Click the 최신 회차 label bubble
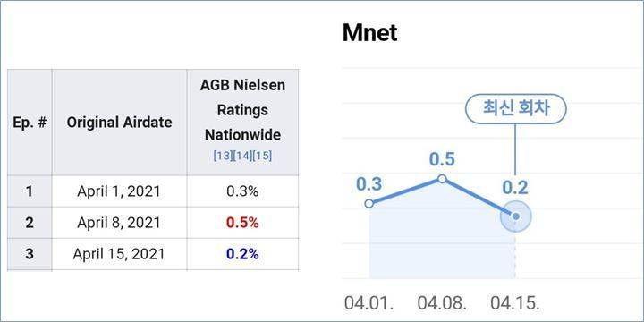The width and height of the screenshot is (644, 322). (515, 109)
